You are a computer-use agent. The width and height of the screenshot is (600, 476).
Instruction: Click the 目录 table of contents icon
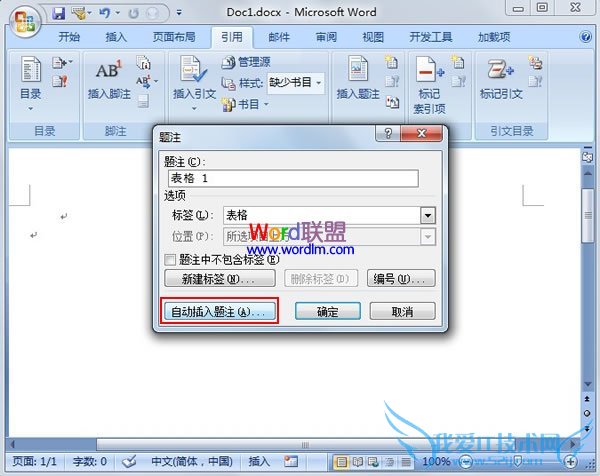click(31, 69)
